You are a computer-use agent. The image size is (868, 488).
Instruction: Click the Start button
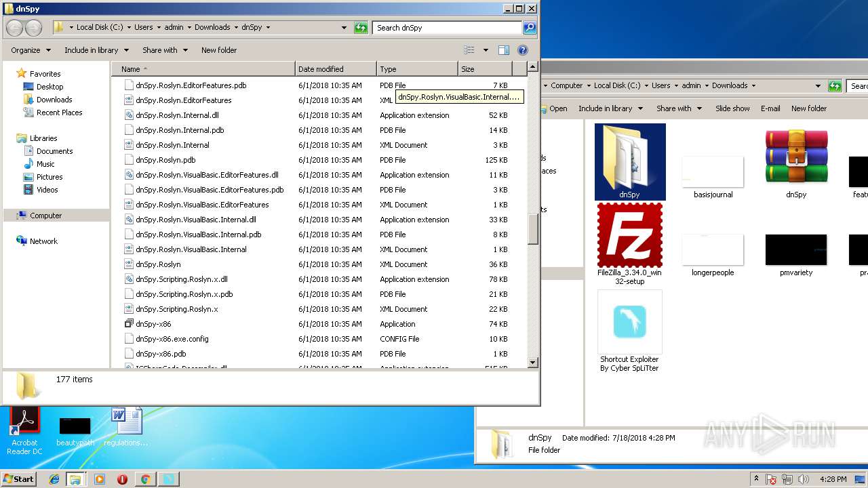pos(18,479)
